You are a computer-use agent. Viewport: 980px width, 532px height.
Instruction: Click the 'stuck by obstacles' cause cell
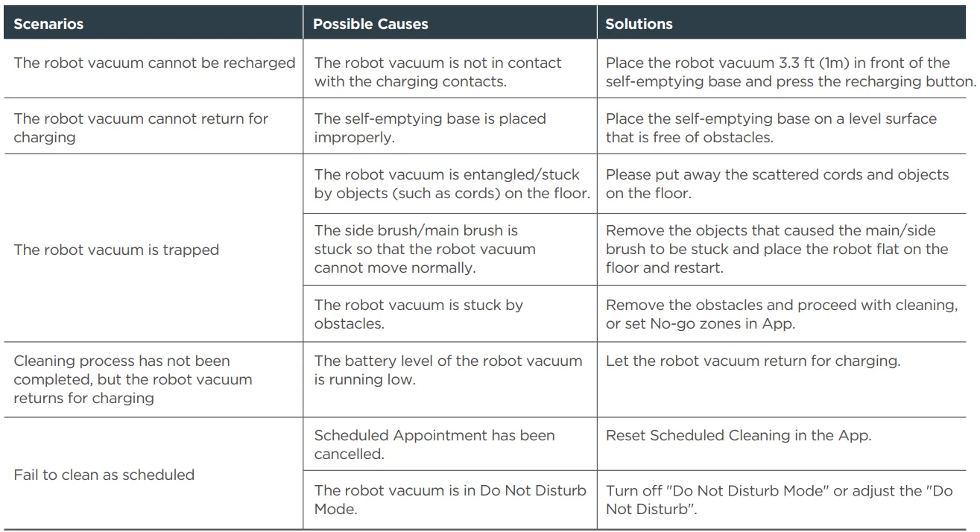click(418, 314)
